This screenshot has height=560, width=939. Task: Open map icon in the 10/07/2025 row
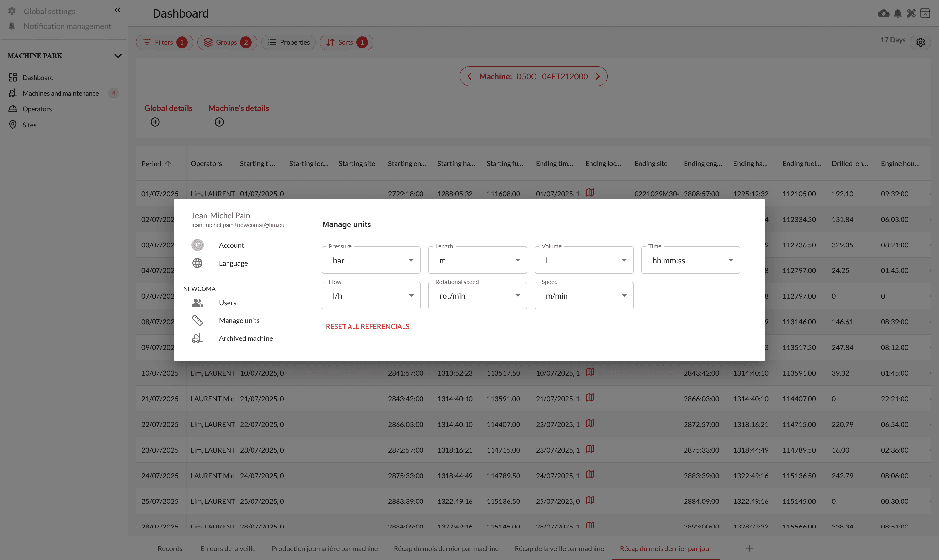click(x=590, y=372)
